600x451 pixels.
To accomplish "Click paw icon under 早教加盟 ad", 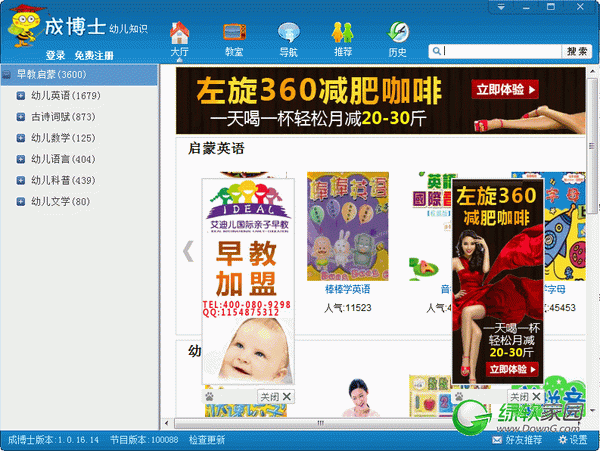I will (x=209, y=397).
